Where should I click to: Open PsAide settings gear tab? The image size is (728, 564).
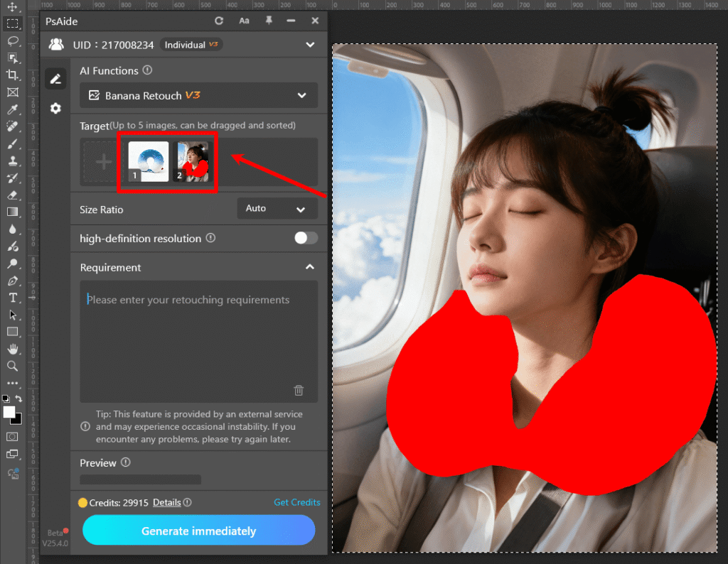(55, 109)
